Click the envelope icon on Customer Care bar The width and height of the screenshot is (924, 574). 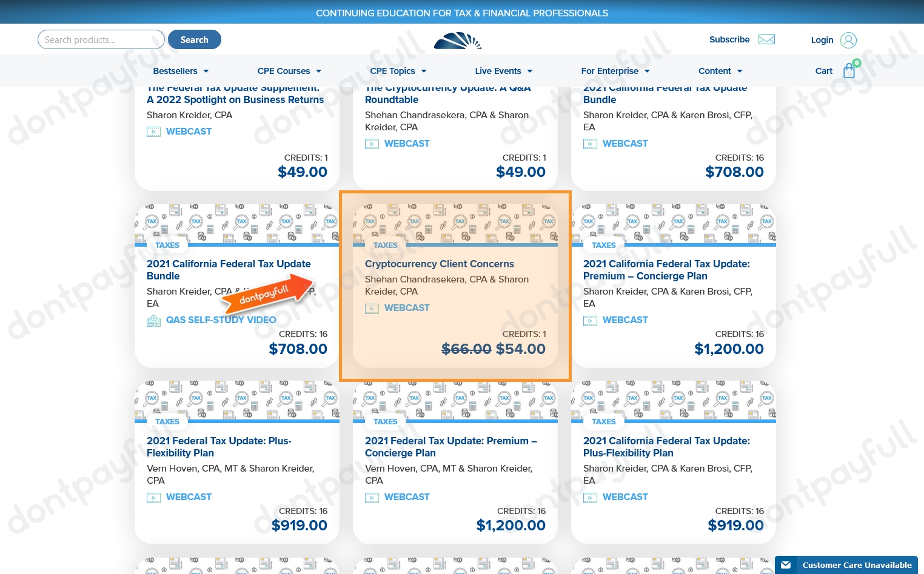pos(786,564)
